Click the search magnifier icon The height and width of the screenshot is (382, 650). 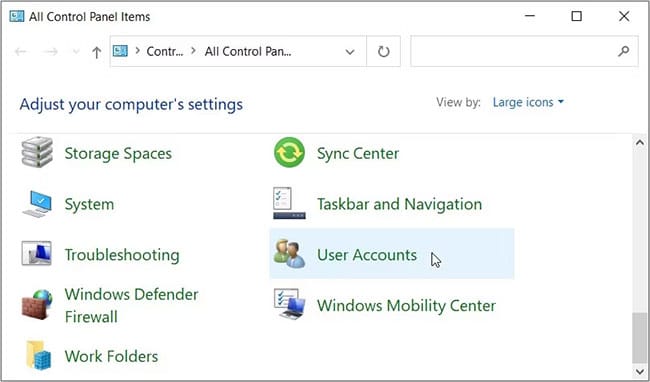pyautogui.click(x=623, y=51)
